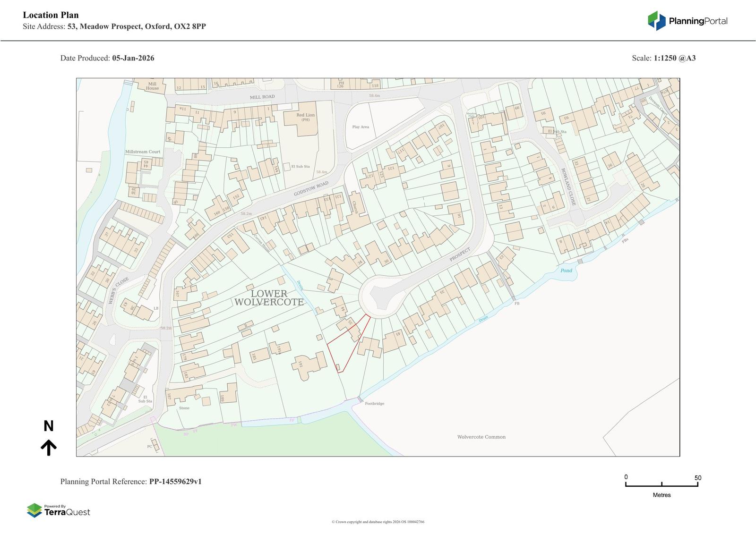
Task: Click the Church building label
Action: pos(355,207)
